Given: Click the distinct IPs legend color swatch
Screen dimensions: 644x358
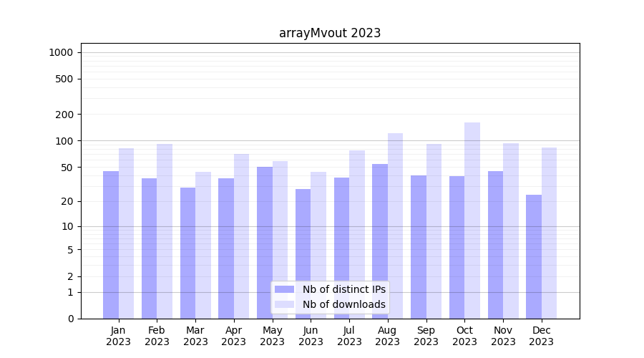Looking at the screenshot, I should tap(284, 289).
